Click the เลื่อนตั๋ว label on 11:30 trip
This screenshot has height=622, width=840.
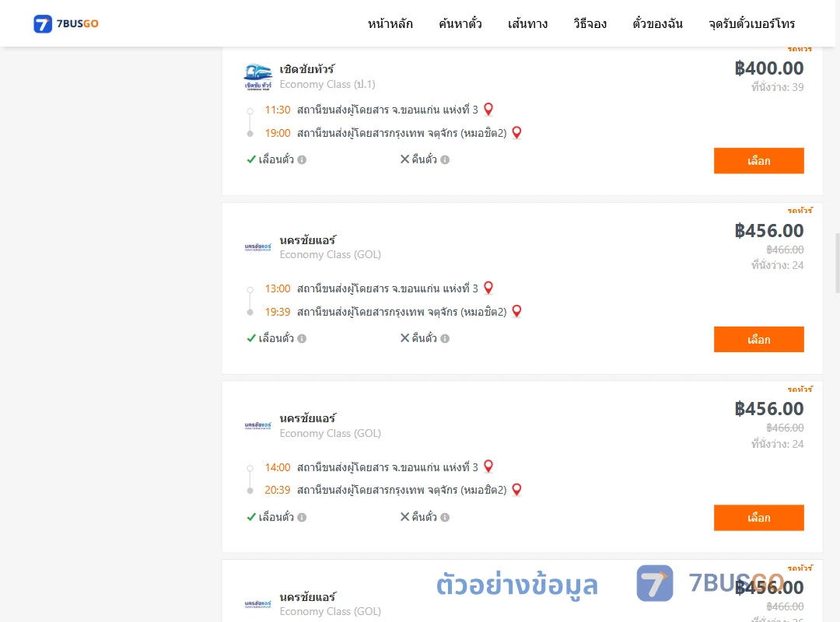(276, 159)
